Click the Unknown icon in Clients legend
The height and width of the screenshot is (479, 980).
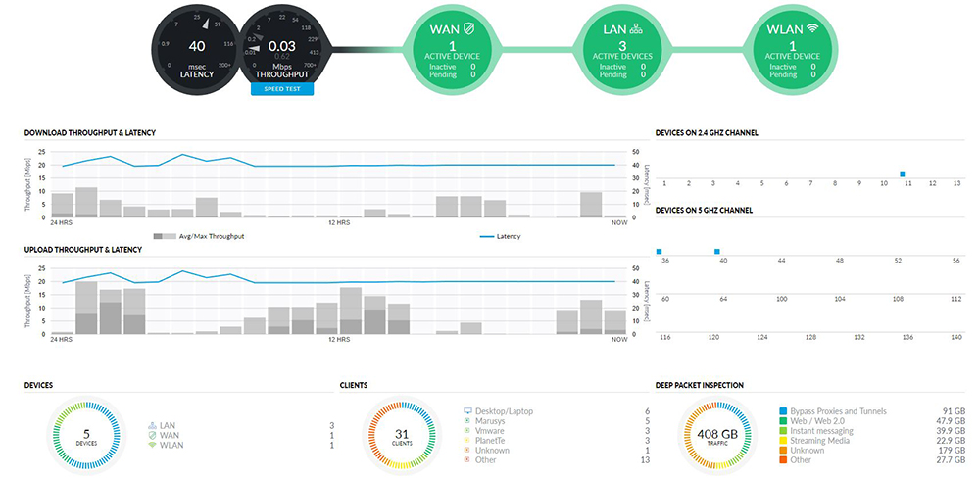pyautogui.click(x=468, y=450)
